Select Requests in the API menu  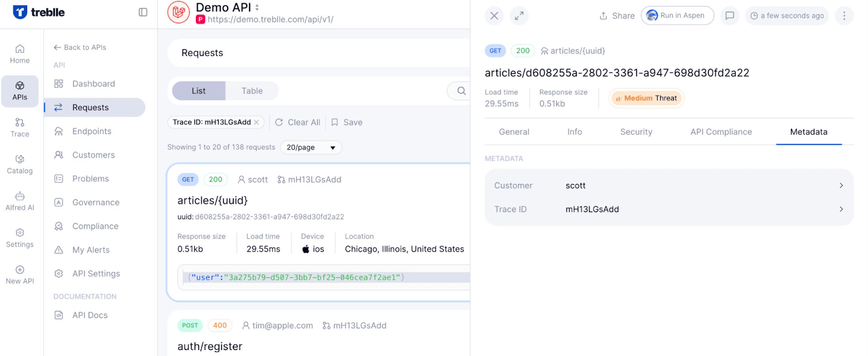(x=94, y=107)
